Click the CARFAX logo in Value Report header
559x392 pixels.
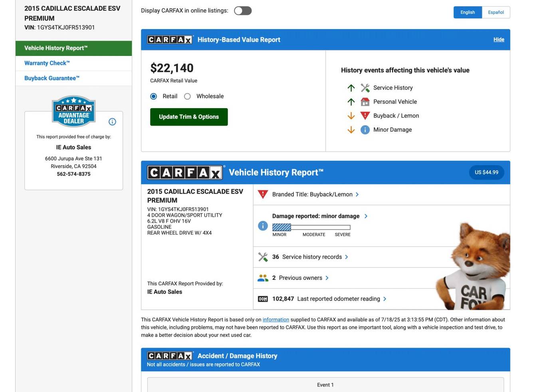coord(170,40)
